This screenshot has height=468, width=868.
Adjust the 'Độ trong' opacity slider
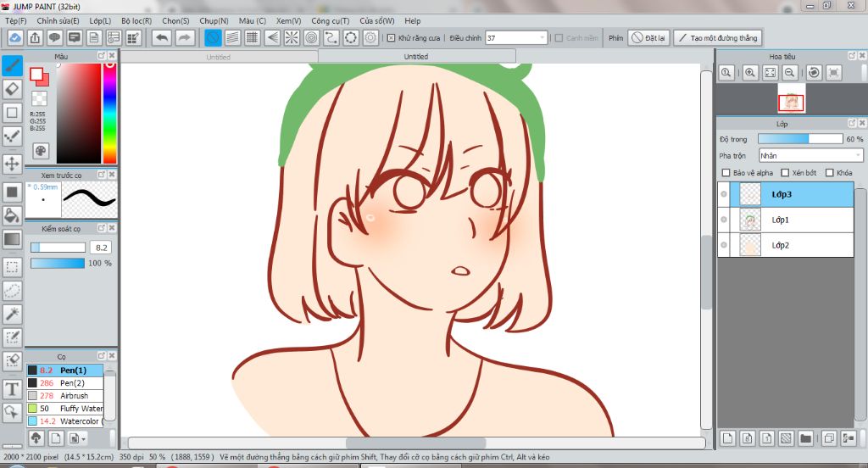coord(800,139)
